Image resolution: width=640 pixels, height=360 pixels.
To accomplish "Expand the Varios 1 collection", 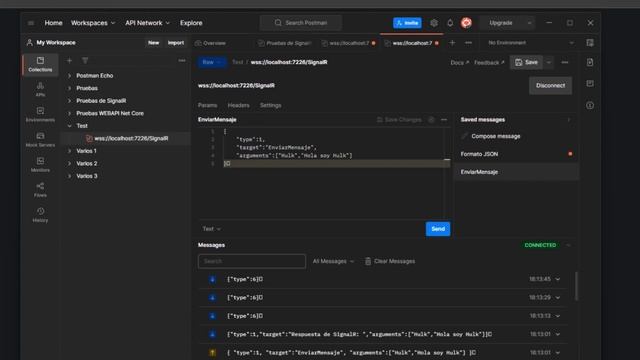I will pyautogui.click(x=69, y=151).
